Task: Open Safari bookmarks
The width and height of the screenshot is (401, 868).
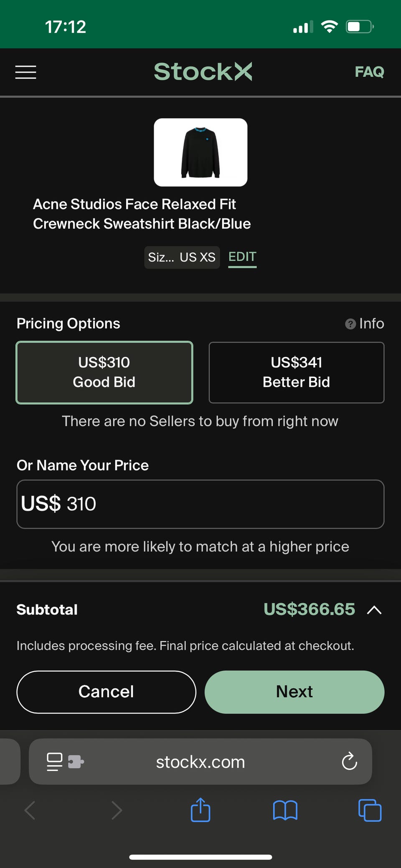Action: [x=285, y=810]
